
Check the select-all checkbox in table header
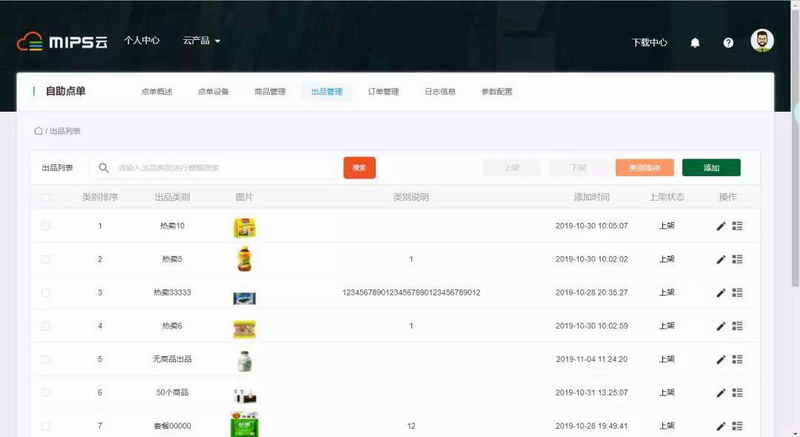tap(46, 198)
